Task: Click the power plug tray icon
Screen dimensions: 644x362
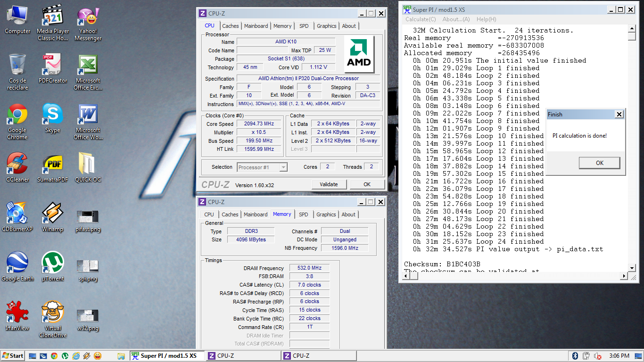Action: tap(586, 356)
